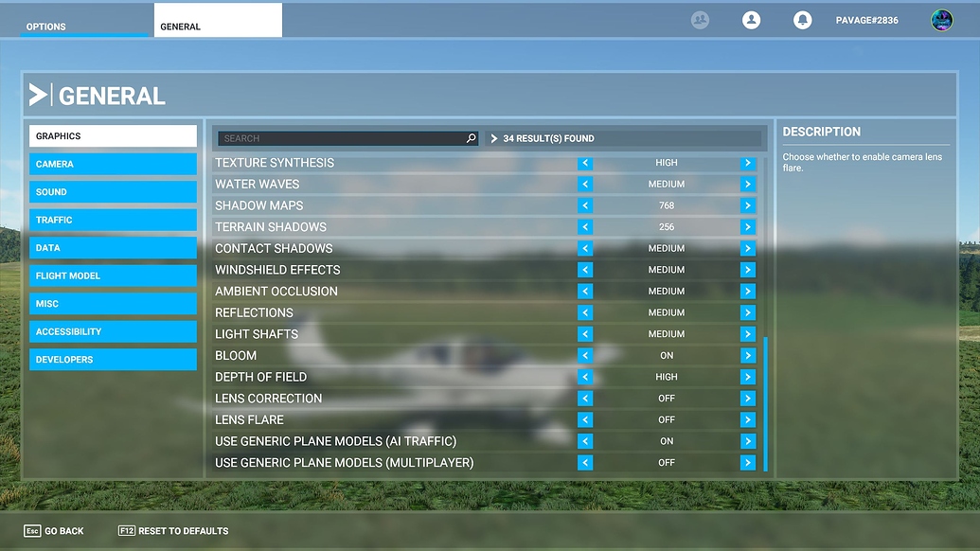Click inside the SEARCH field
980x551 pixels.
(x=341, y=137)
